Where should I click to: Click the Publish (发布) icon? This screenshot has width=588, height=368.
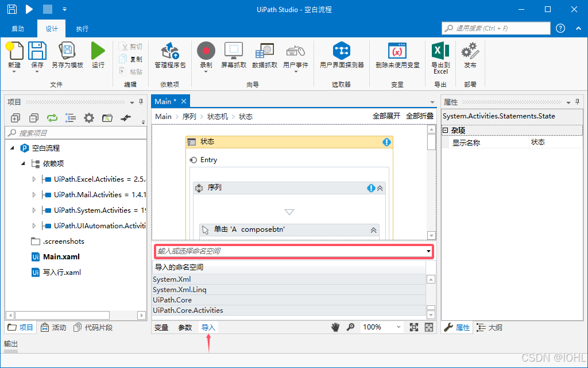click(470, 51)
